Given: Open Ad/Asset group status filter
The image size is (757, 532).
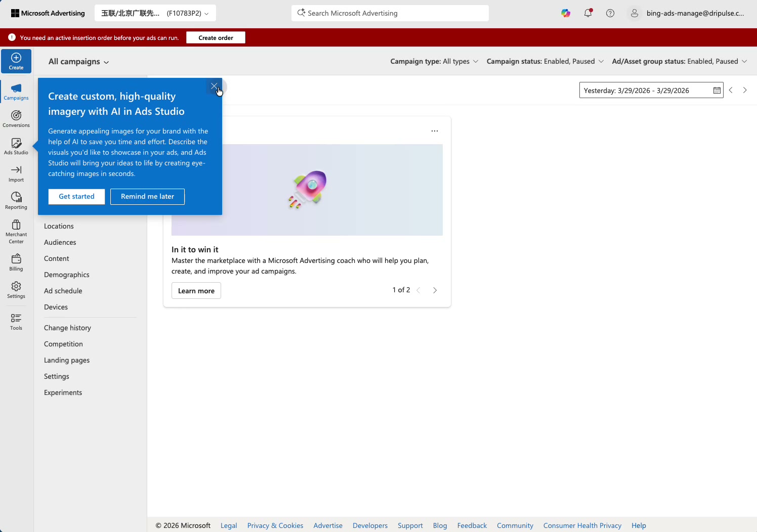Looking at the screenshot, I should (680, 61).
